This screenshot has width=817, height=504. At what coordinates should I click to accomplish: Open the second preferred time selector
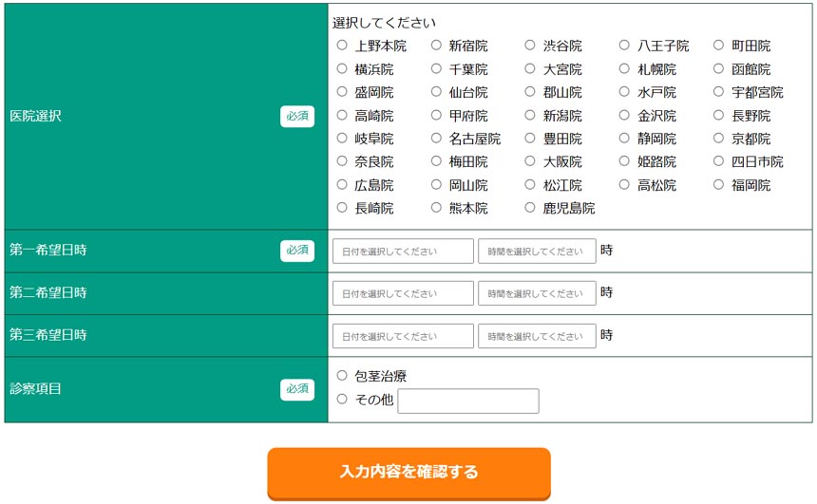click(x=537, y=293)
